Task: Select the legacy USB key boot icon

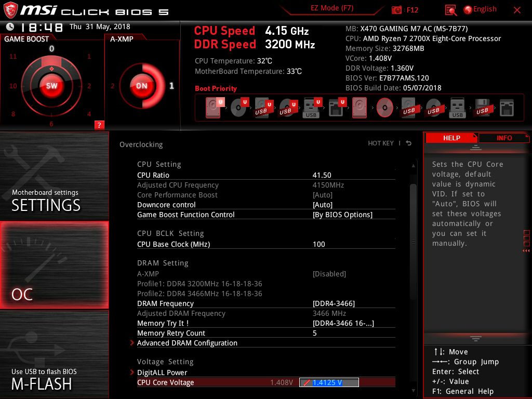Action: (457, 108)
